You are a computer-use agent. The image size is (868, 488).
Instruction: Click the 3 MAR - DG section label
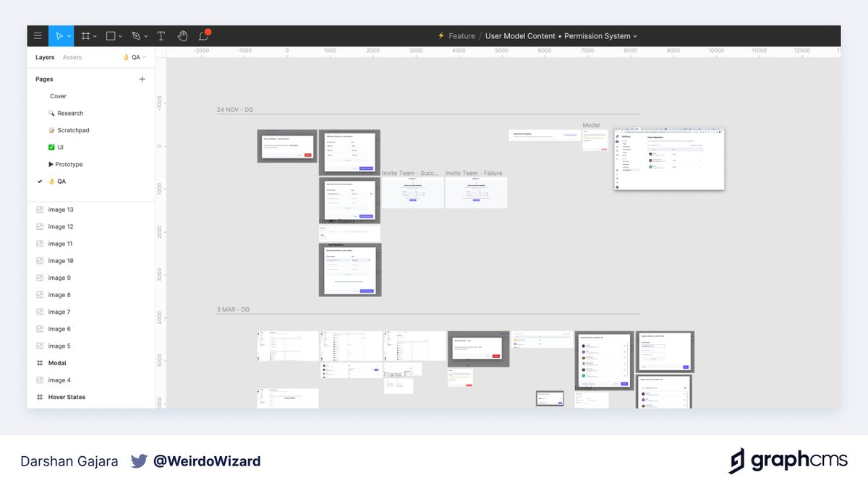233,309
